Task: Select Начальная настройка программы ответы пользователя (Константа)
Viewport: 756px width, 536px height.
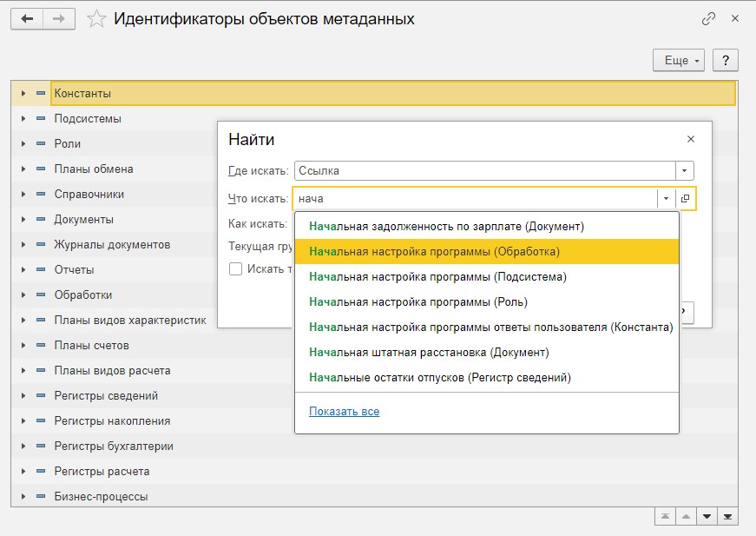Action: [486, 327]
